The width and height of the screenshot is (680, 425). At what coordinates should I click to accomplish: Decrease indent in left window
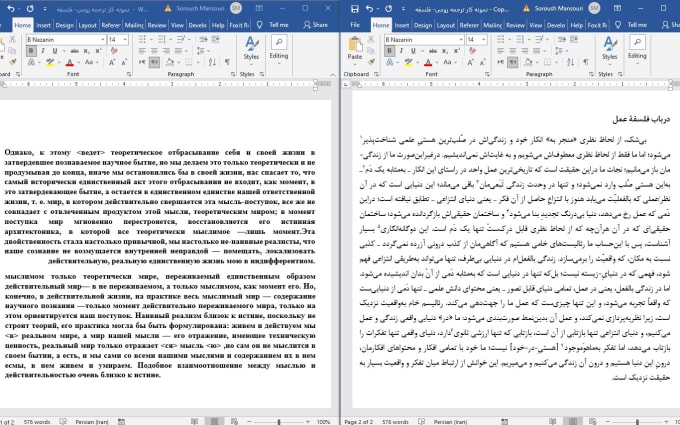tap(203, 39)
